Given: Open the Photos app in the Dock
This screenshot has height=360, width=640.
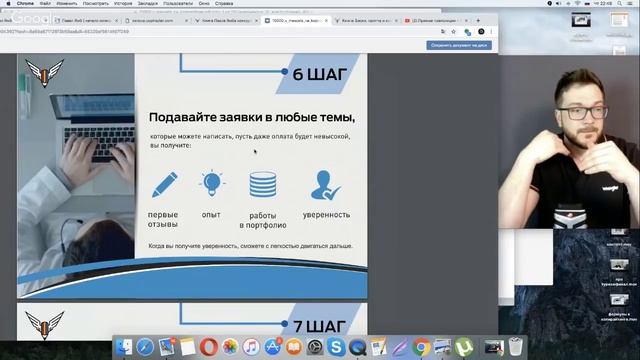Looking at the screenshot, I should 230,347.
